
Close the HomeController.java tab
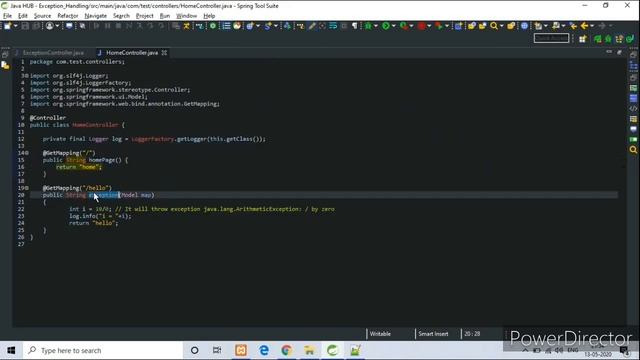pyautogui.click(x=164, y=53)
